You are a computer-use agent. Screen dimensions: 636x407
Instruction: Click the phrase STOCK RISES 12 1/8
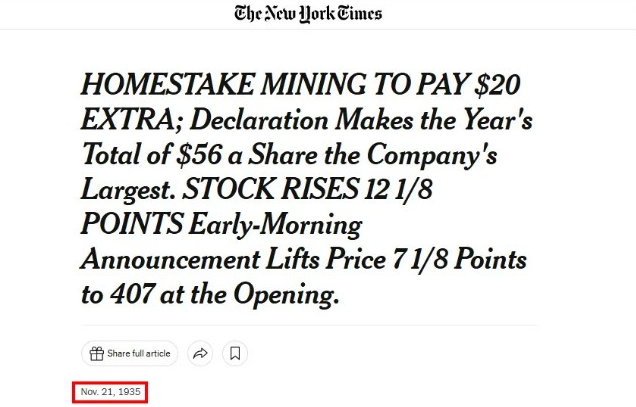pos(307,189)
